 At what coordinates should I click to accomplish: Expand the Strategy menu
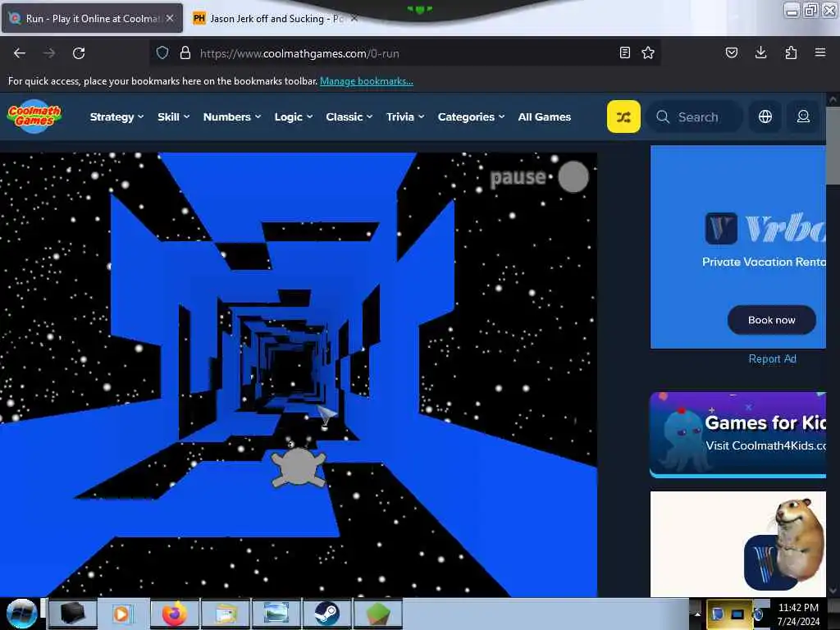click(116, 116)
